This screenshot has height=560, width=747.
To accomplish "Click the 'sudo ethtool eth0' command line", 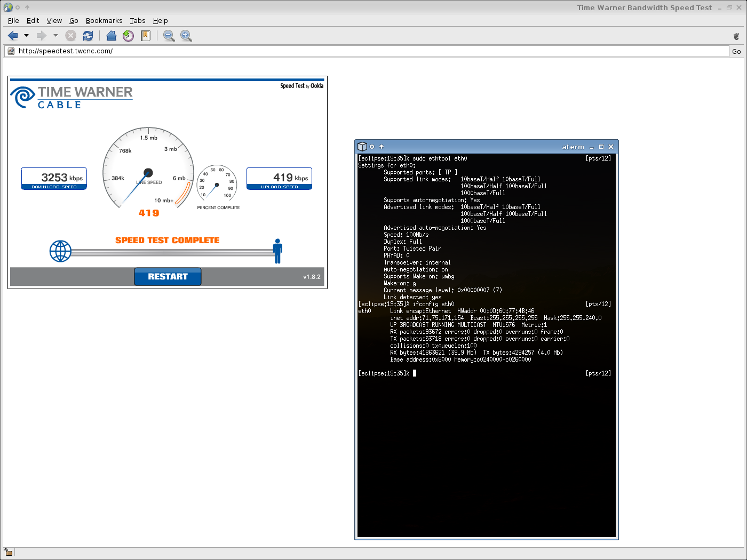I will 412,158.
